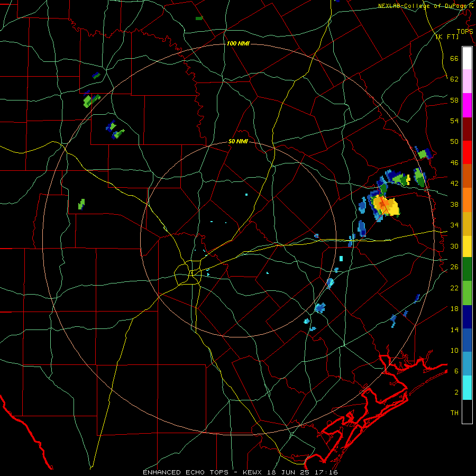Click the 'KEWX' station identifier
476x476 pixels.
(x=253, y=472)
